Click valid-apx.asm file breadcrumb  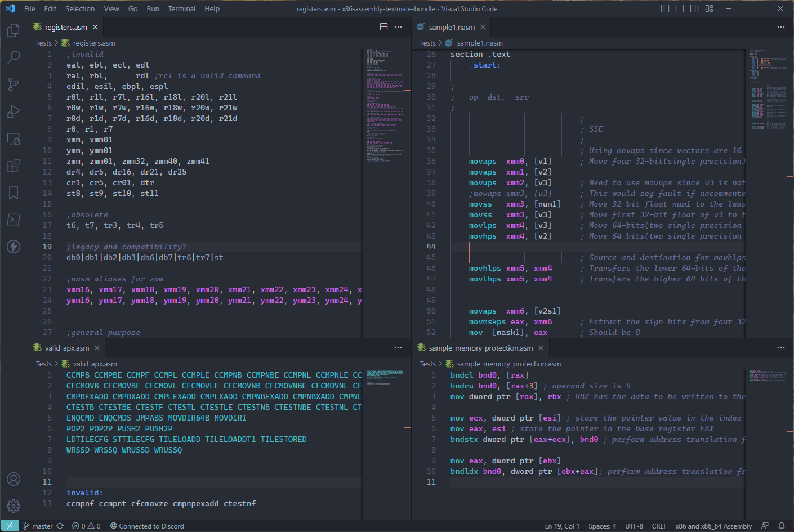tap(95, 364)
